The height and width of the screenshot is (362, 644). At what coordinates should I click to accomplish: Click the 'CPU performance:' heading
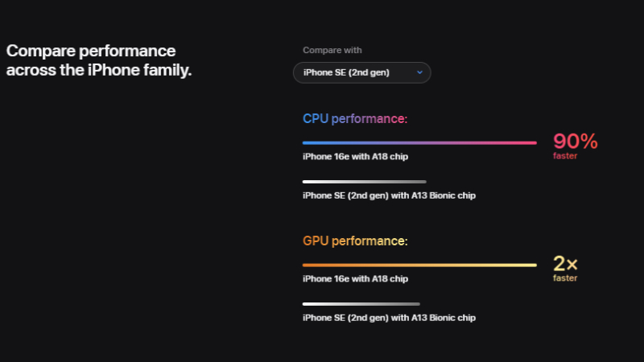coord(355,118)
